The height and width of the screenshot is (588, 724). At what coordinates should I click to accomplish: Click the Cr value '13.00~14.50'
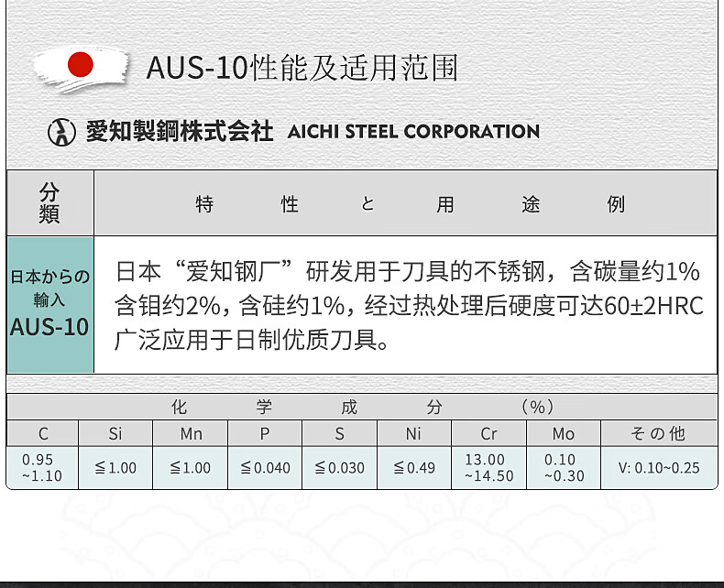pos(489,467)
